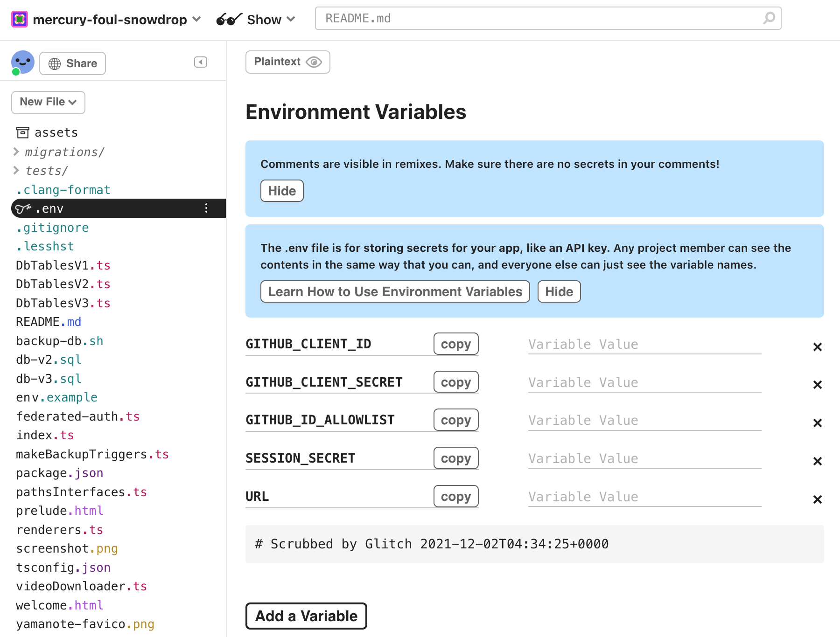Expand the migrations/ folder
The height and width of the screenshot is (637, 840).
point(59,152)
